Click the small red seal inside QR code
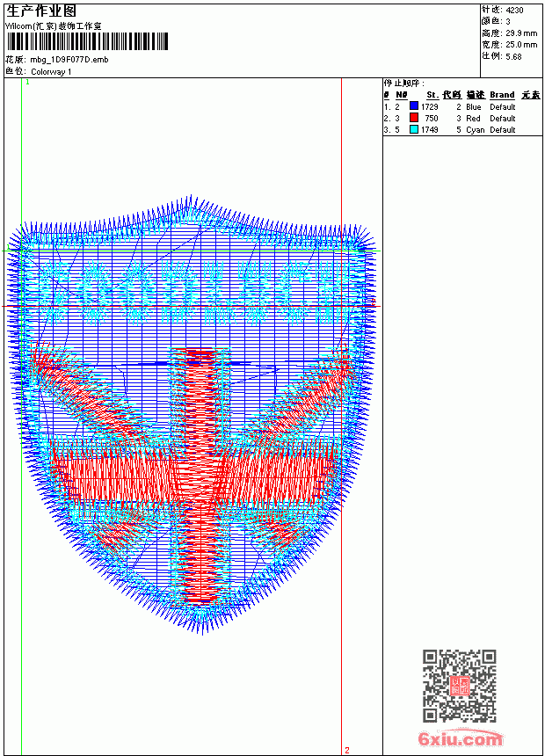Screen dimensions: 545x756 coord(459,686)
